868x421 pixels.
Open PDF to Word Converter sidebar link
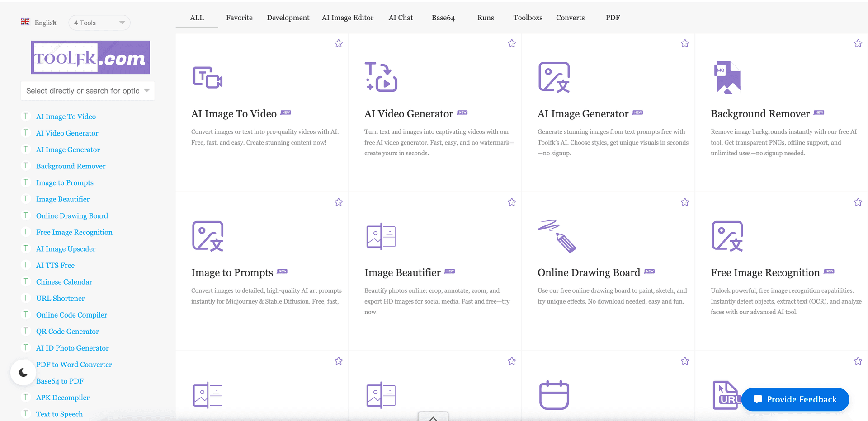[x=74, y=365]
